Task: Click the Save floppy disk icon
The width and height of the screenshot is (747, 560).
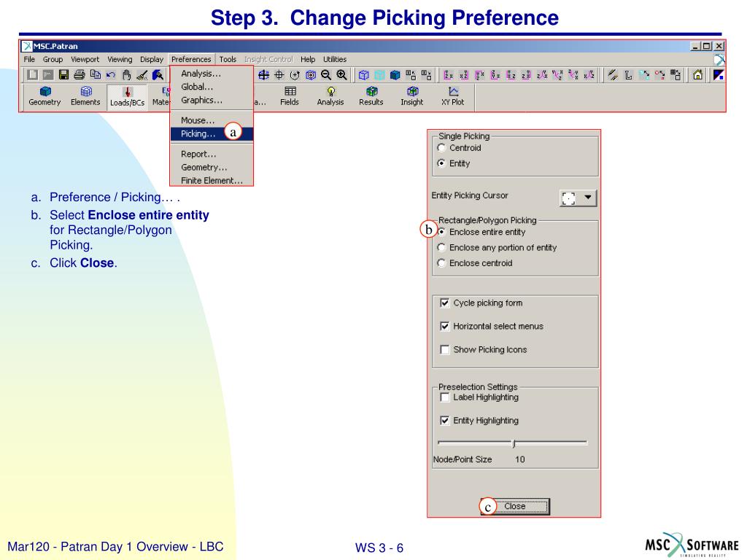Action: (63, 75)
